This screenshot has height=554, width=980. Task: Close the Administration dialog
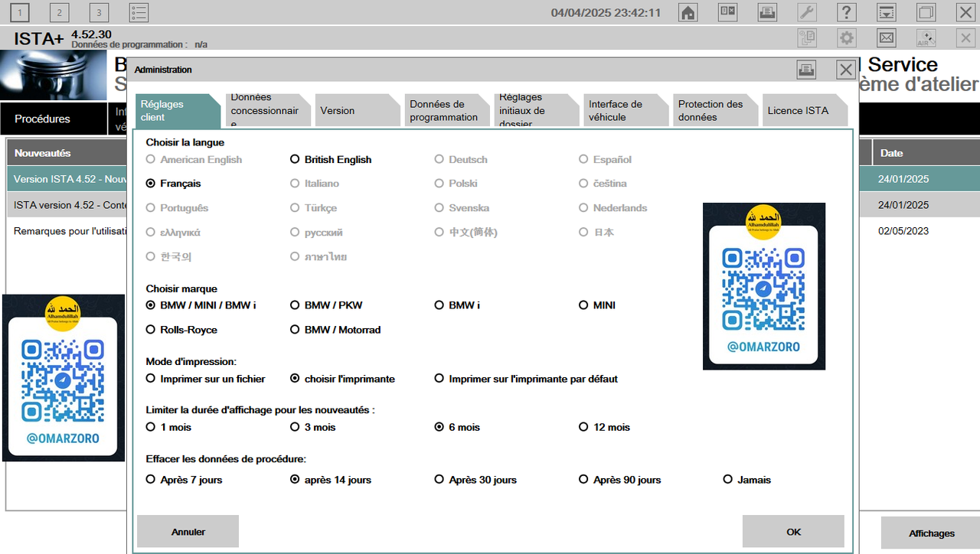846,70
